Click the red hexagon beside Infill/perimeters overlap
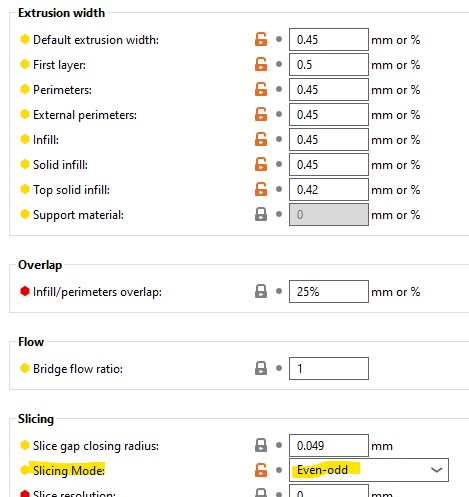Image resolution: width=469 pixels, height=497 pixels. point(25,291)
